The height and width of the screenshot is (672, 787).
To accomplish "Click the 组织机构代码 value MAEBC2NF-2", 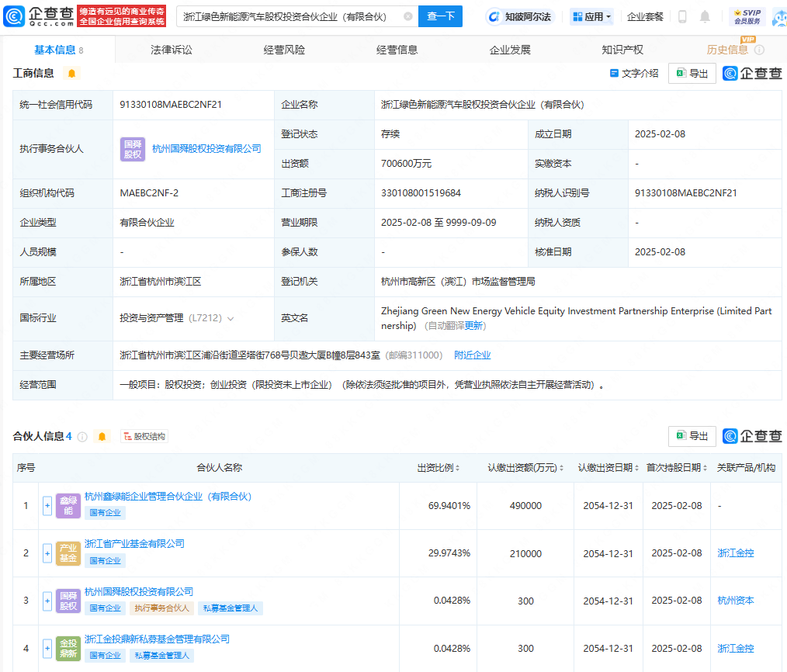I will point(149,193).
